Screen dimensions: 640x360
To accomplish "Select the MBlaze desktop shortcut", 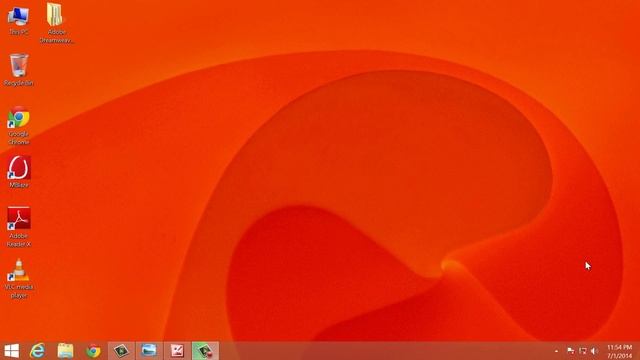I will 19,171.
